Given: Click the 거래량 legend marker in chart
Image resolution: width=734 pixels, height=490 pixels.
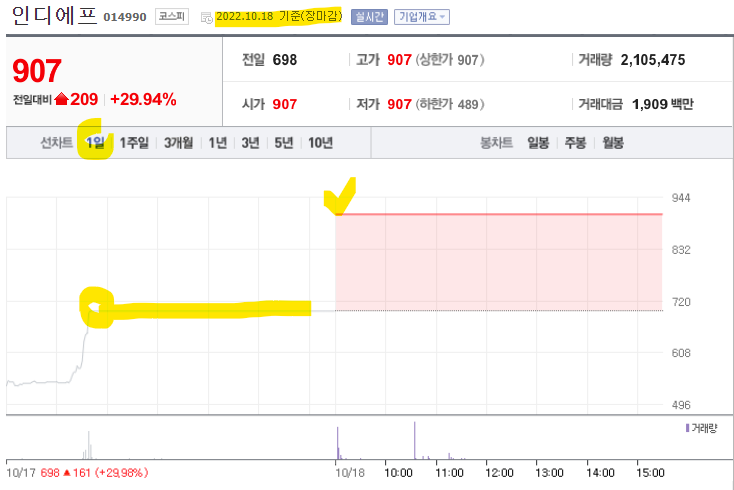Looking at the screenshot, I should point(687,428).
